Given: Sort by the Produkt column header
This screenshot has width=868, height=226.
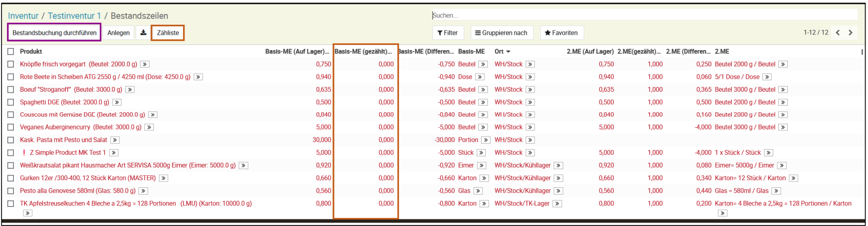Looking at the screenshot, I should [x=31, y=51].
